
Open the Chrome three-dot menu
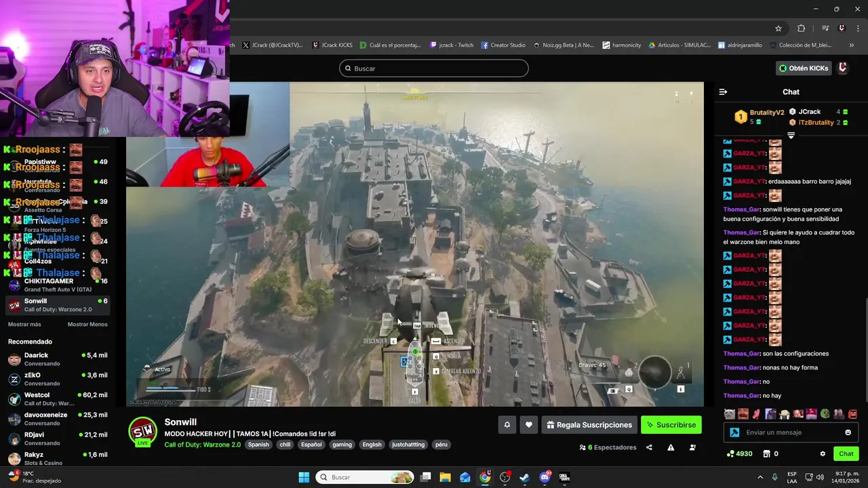click(859, 28)
